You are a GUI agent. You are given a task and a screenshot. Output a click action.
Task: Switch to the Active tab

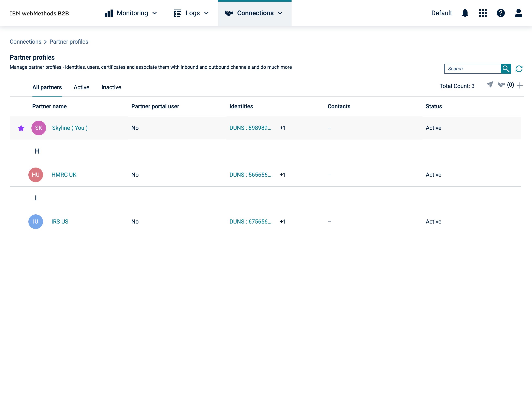coord(81,87)
